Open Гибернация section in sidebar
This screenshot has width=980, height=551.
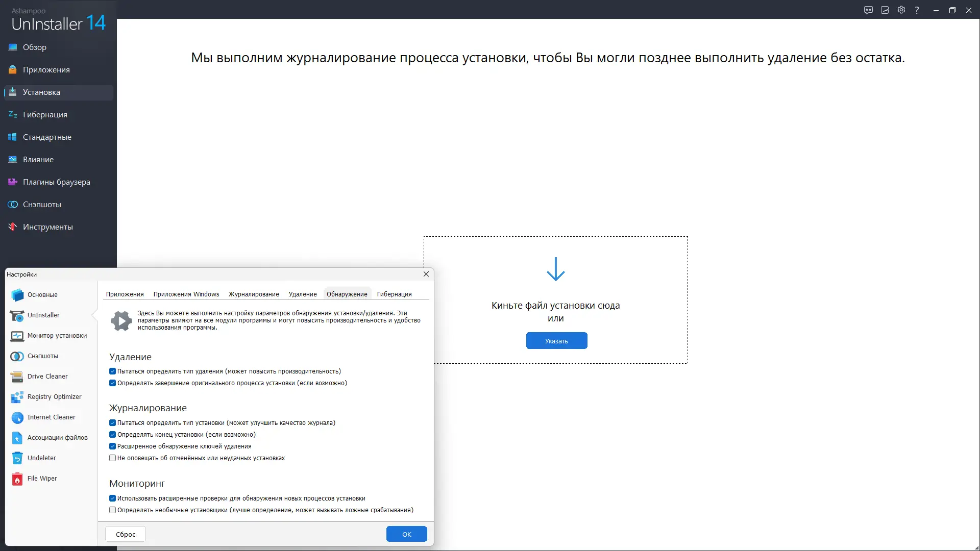tap(45, 115)
